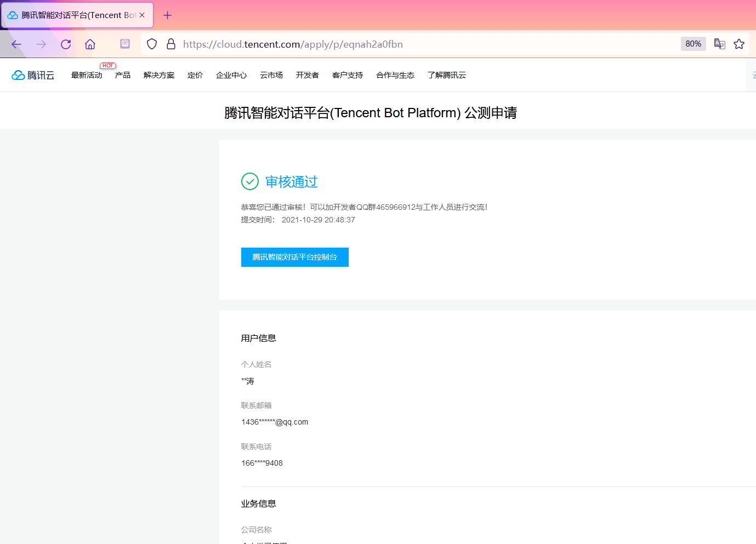Reload the current page
This screenshot has width=756, height=544.
pos(66,44)
